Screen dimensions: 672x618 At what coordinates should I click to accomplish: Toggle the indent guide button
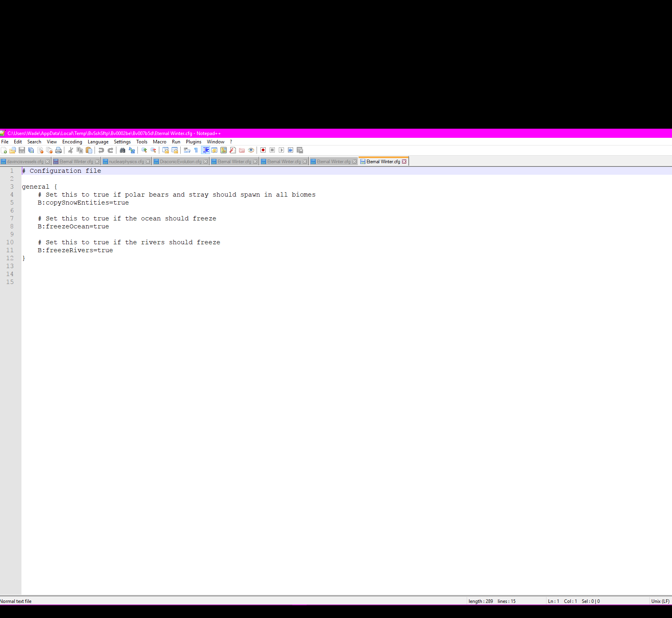[x=205, y=150]
